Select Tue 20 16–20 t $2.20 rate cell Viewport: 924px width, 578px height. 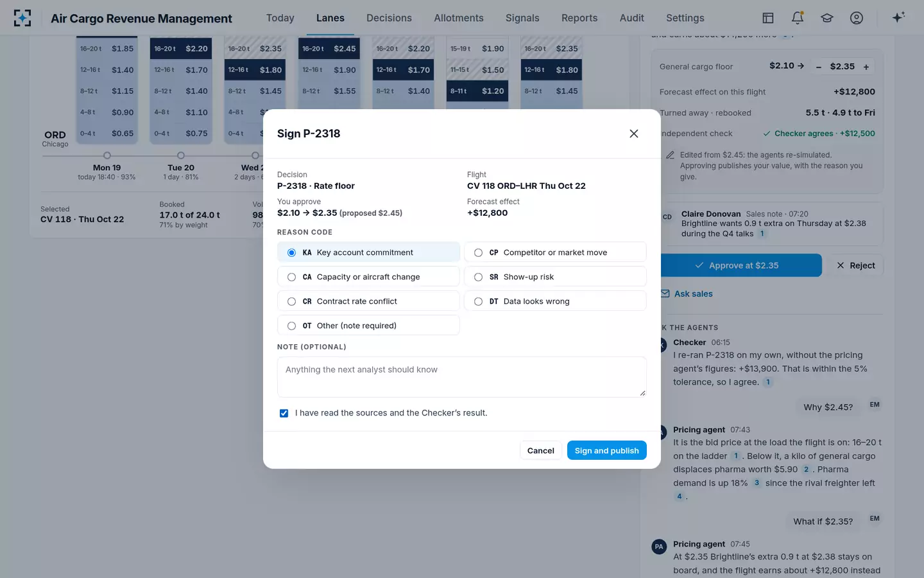181,48
